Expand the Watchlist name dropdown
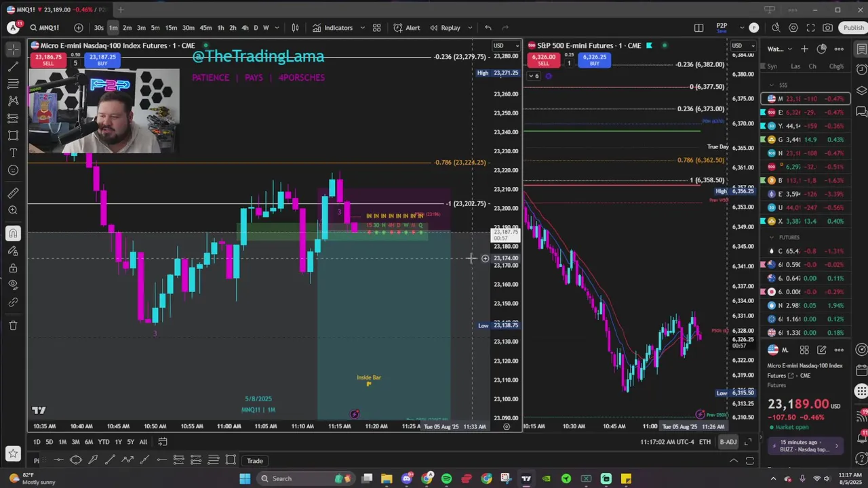This screenshot has width=868, height=488. click(779, 49)
